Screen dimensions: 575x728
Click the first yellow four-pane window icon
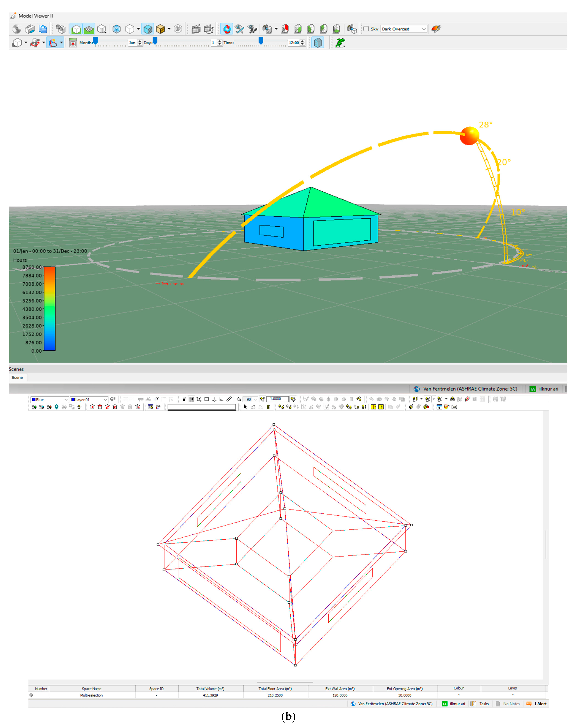point(373,407)
